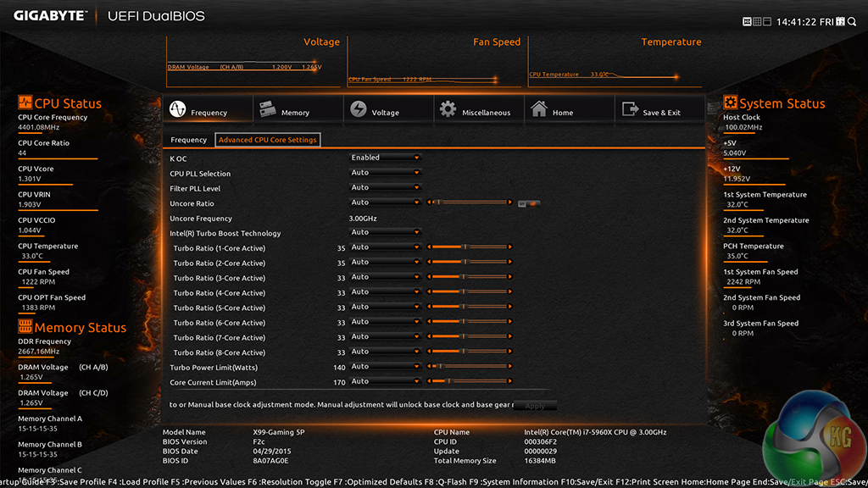Click the Save & Exit door icon

point(630,109)
